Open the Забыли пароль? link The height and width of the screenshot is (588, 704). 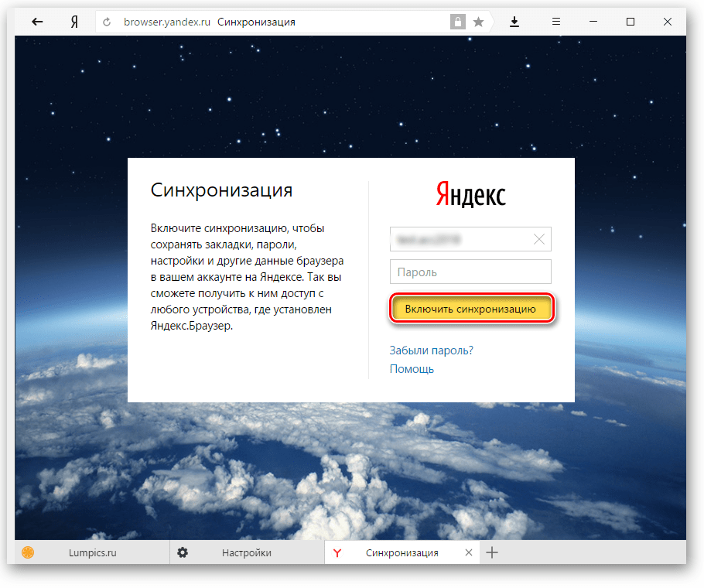click(x=431, y=350)
